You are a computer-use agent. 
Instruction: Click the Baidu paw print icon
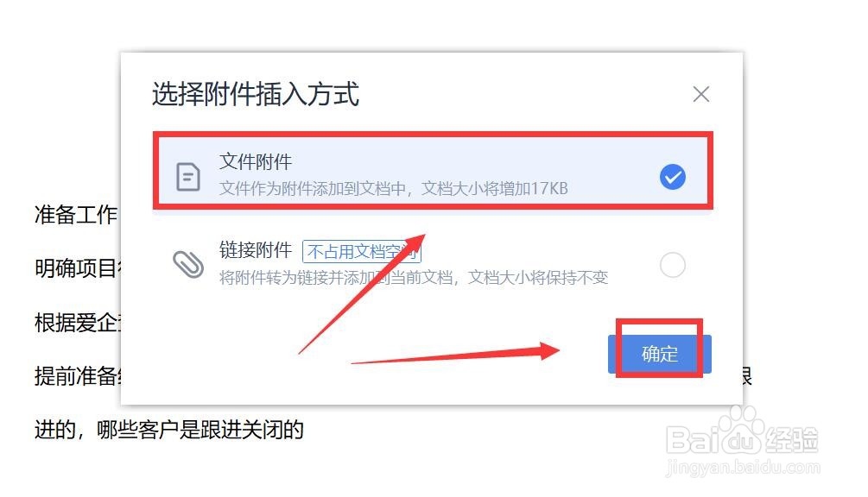click(743, 430)
